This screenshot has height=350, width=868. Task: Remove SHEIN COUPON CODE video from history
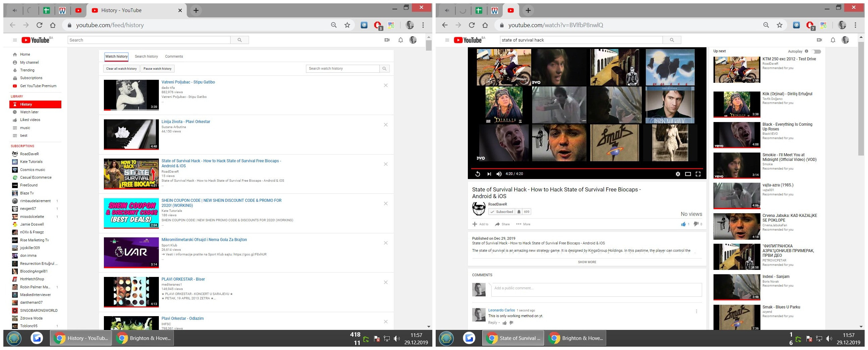[385, 203]
